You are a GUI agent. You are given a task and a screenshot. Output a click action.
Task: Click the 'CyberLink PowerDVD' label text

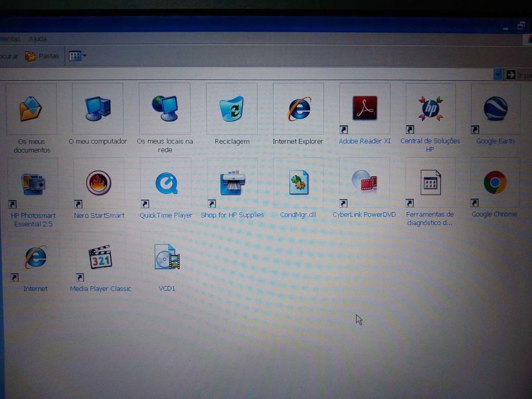coord(364,214)
